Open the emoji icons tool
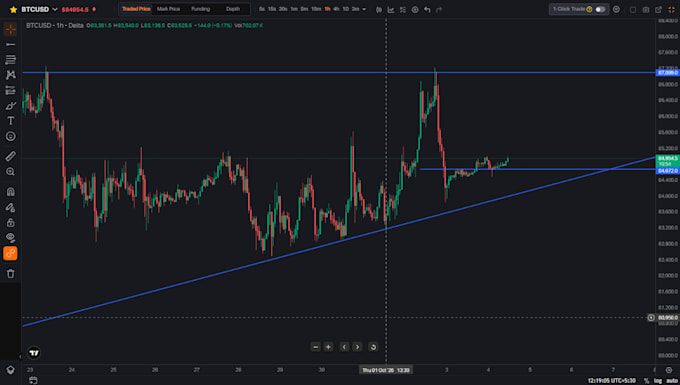680x385 pixels. [10, 137]
